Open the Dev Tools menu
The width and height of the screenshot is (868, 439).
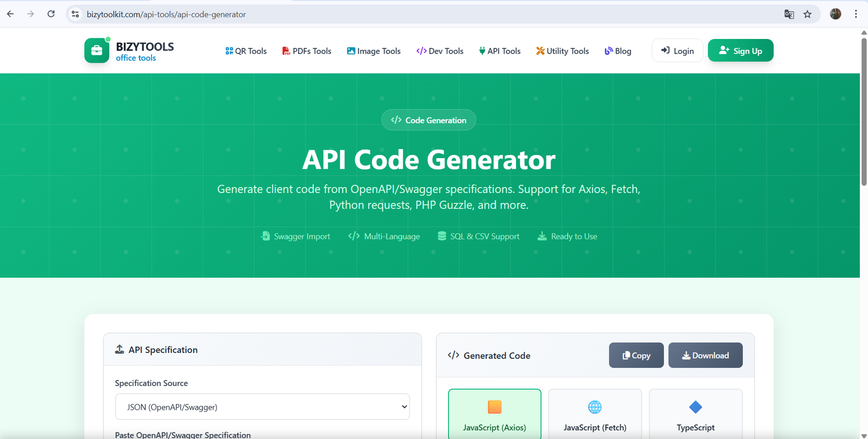click(440, 51)
